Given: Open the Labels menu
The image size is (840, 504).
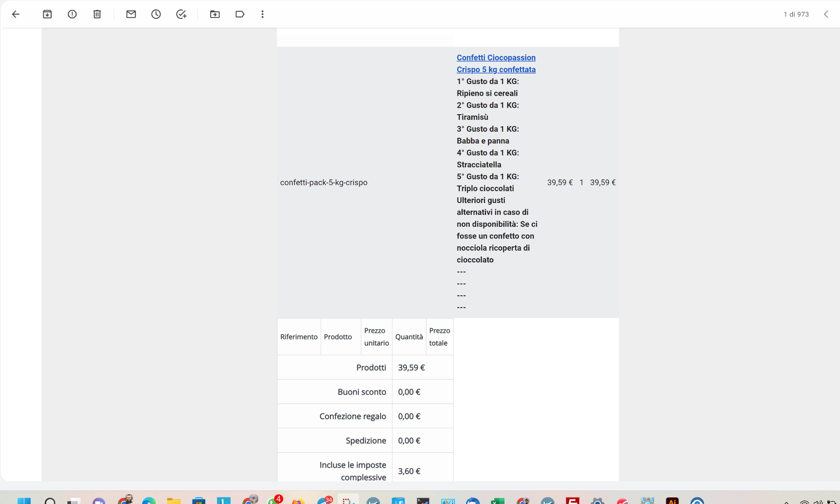Looking at the screenshot, I should pos(240,14).
